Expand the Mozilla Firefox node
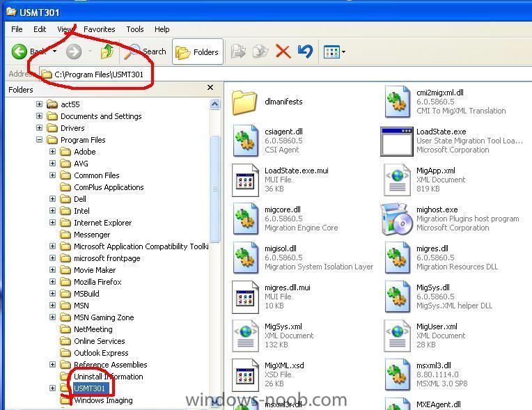This screenshot has width=532, height=410. [x=53, y=281]
